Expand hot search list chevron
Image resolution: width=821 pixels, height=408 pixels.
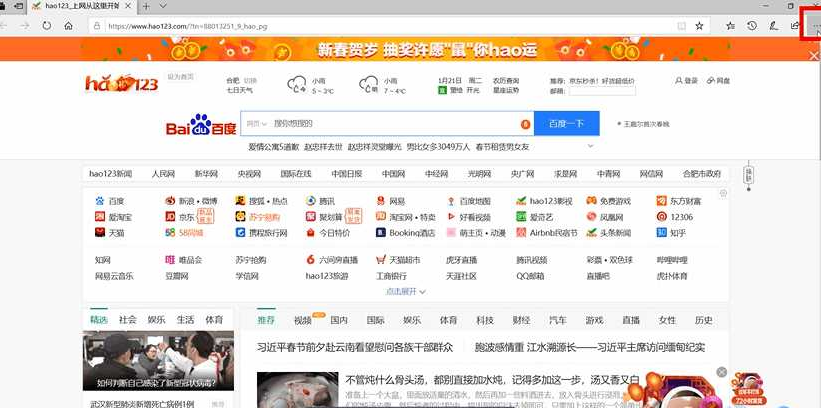[591, 146]
